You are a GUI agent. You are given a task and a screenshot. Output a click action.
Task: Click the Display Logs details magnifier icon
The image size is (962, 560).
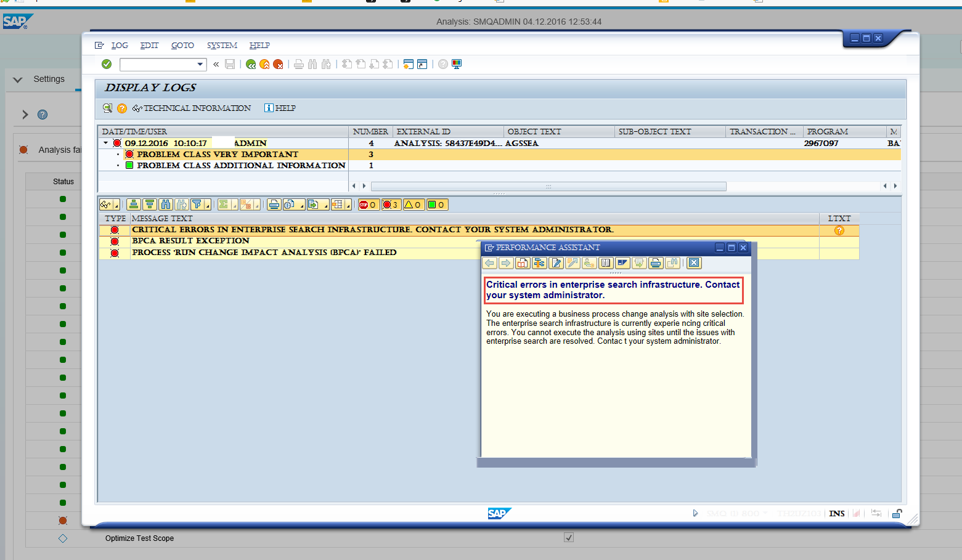click(x=108, y=108)
